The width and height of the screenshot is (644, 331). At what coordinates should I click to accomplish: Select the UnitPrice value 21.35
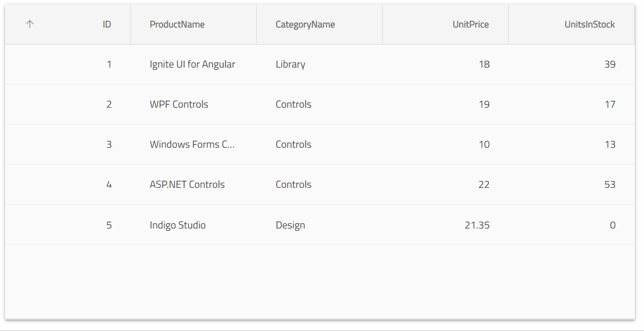(476, 224)
